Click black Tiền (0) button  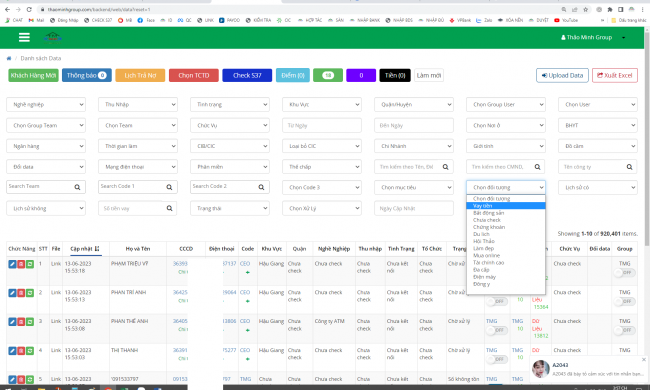395,75
